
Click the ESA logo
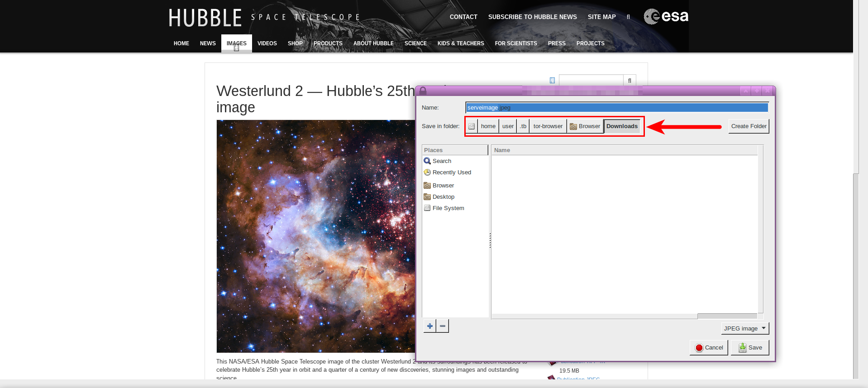pyautogui.click(x=666, y=17)
